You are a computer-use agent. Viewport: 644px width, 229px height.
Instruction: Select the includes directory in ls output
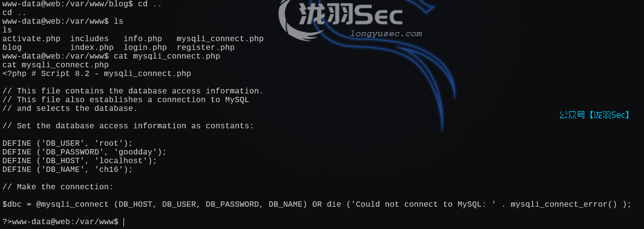pyautogui.click(x=89, y=39)
